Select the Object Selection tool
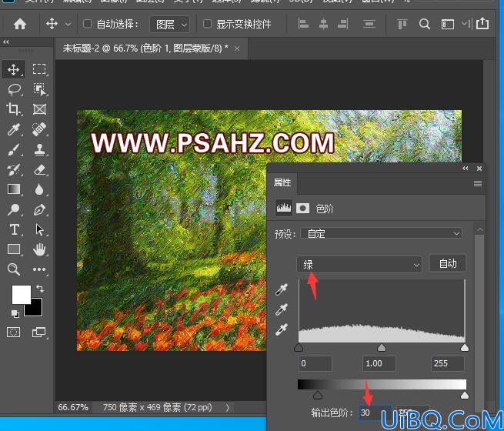The width and height of the screenshot is (504, 431). [x=39, y=89]
